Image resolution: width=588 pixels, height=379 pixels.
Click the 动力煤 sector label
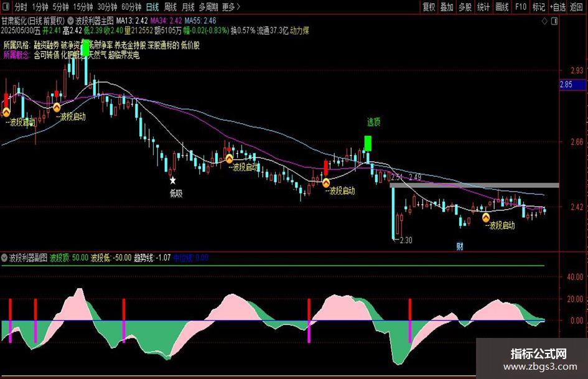click(x=300, y=30)
